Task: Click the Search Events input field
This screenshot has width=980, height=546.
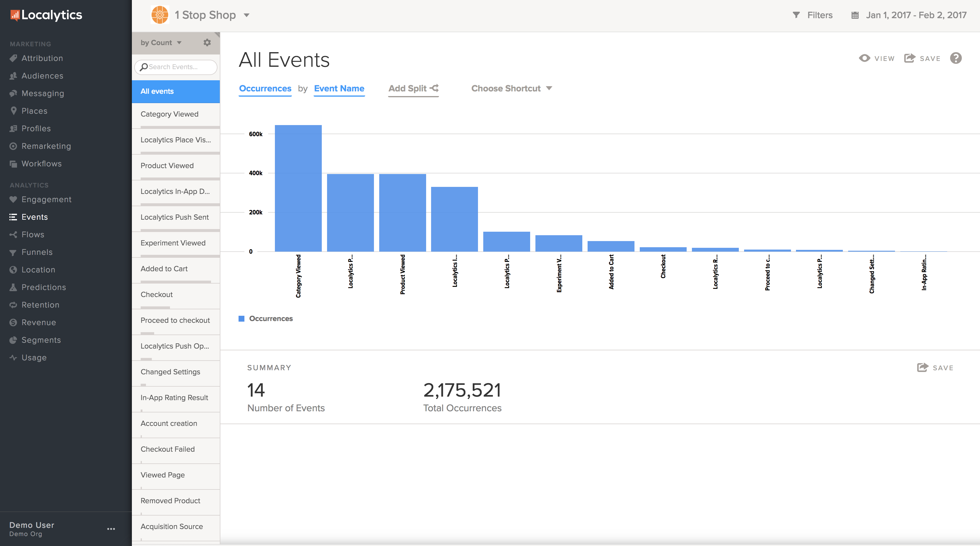Action: click(176, 67)
